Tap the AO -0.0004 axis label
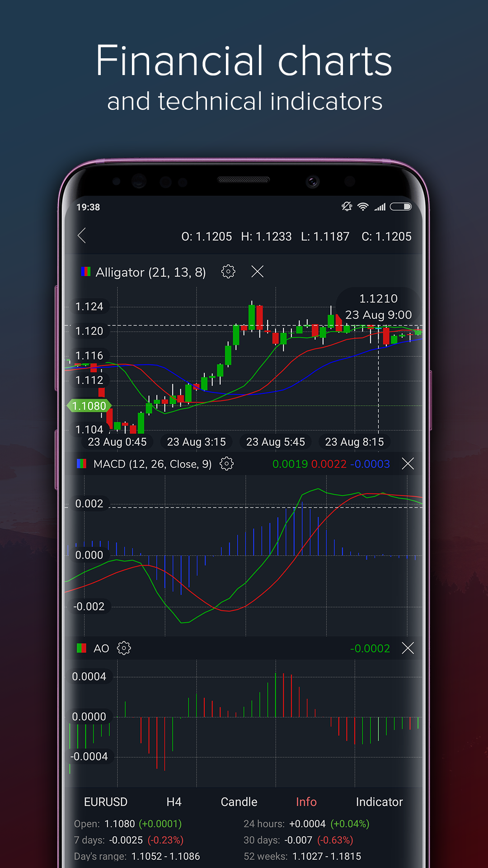The image size is (488, 868). coord(89,756)
